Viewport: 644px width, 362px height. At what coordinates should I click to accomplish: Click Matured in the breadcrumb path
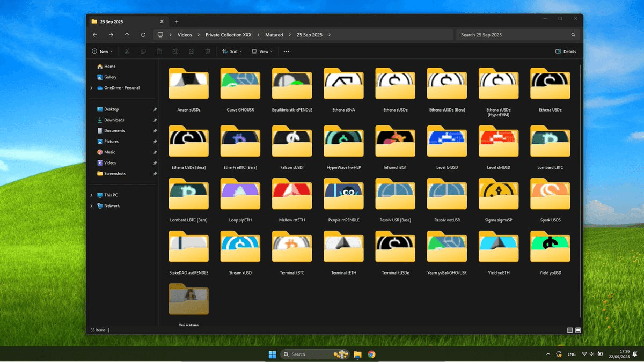pos(274,35)
